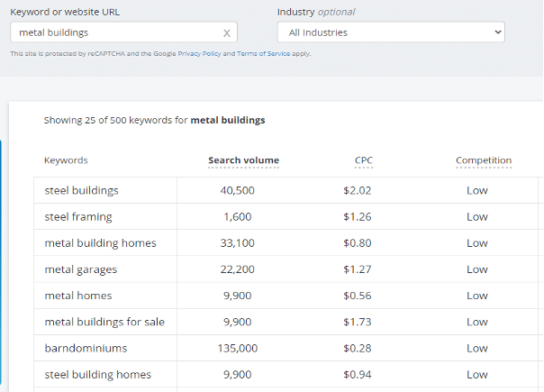Select the steel buildings keyword row
The width and height of the screenshot is (544, 392).
[x=81, y=190]
